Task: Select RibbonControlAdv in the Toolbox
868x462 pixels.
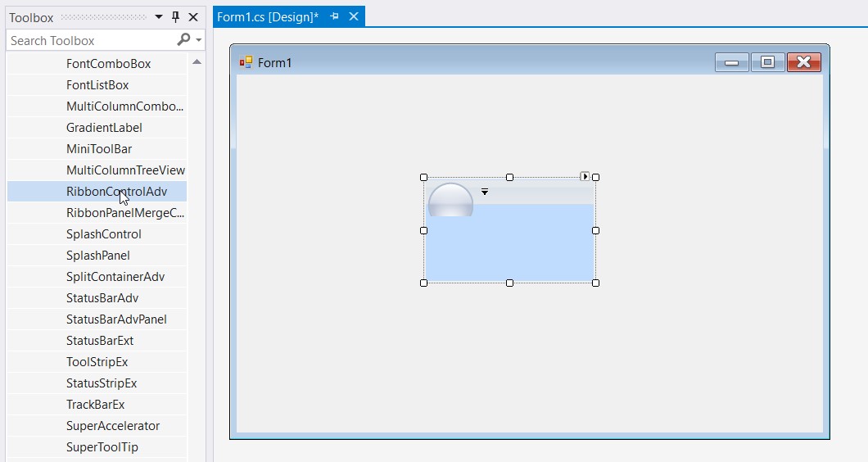Action: (x=116, y=192)
